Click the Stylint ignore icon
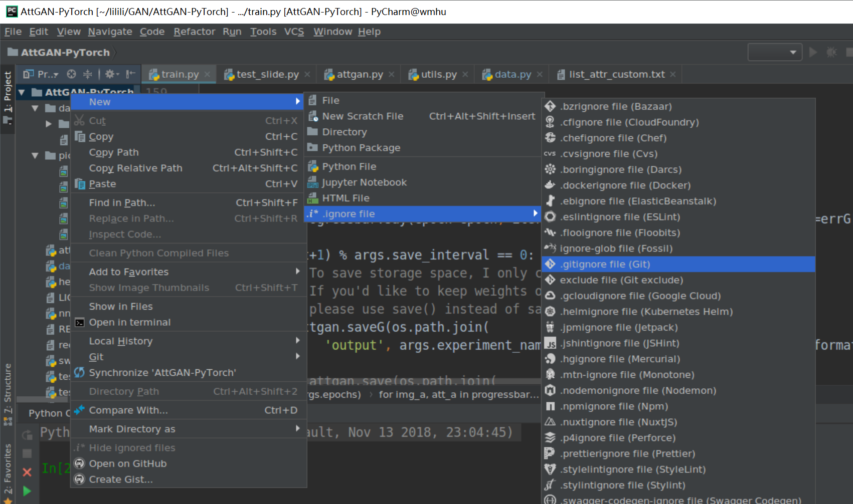 550,485
